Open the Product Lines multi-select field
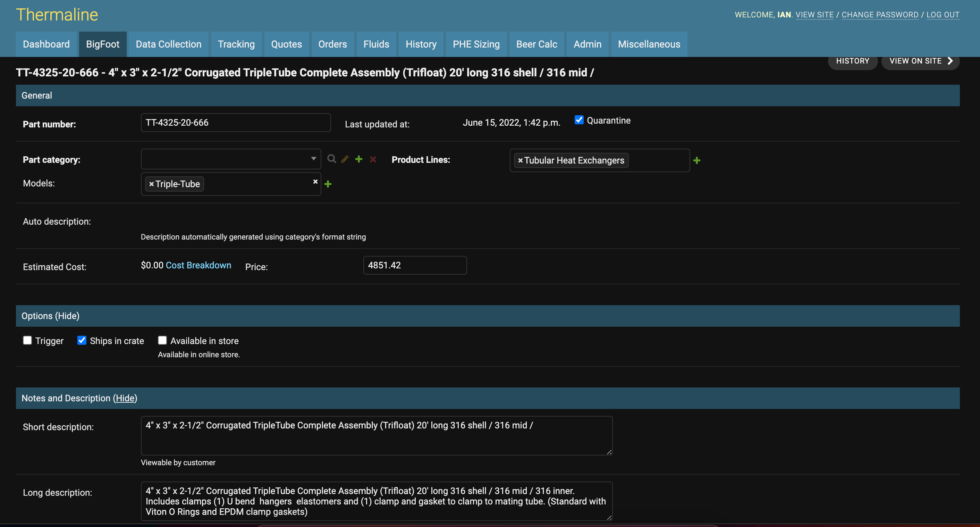980x527 pixels. tap(600, 161)
